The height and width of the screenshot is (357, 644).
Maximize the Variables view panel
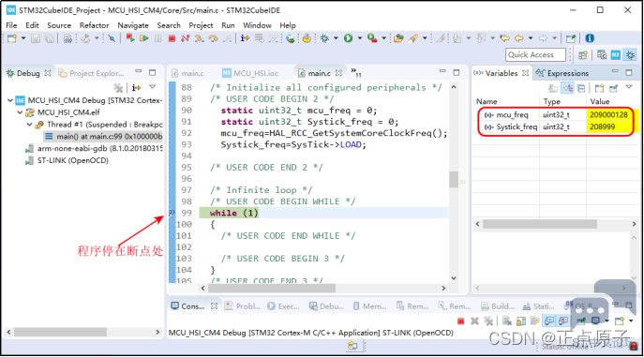click(x=629, y=73)
